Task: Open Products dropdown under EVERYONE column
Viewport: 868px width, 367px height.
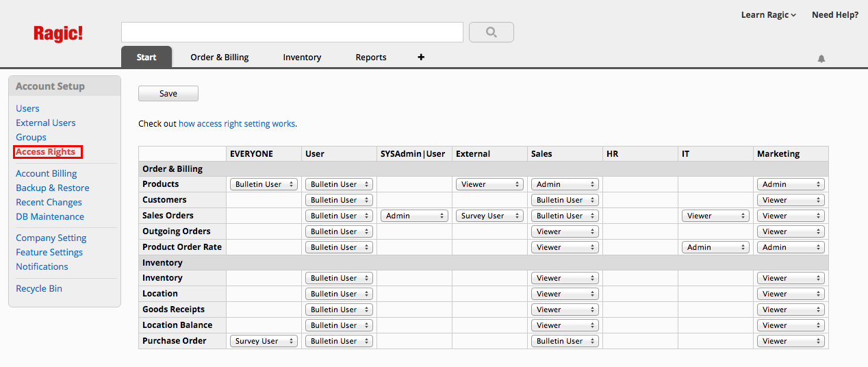Action: coord(264,184)
